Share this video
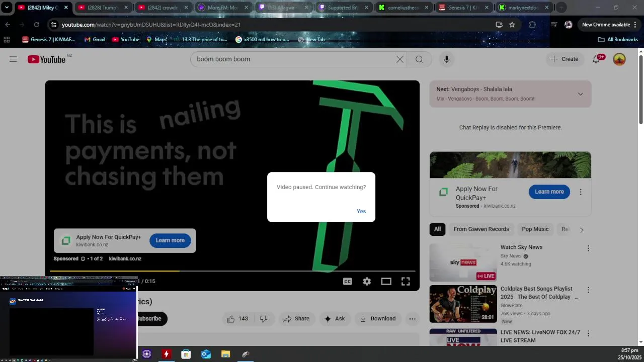This screenshot has height=362, width=644. point(296,319)
